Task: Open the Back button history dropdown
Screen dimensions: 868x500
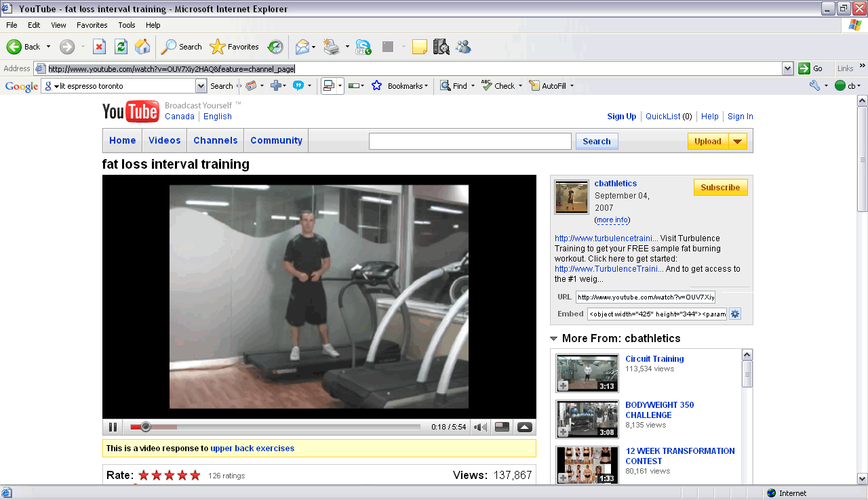Action: 48,47
